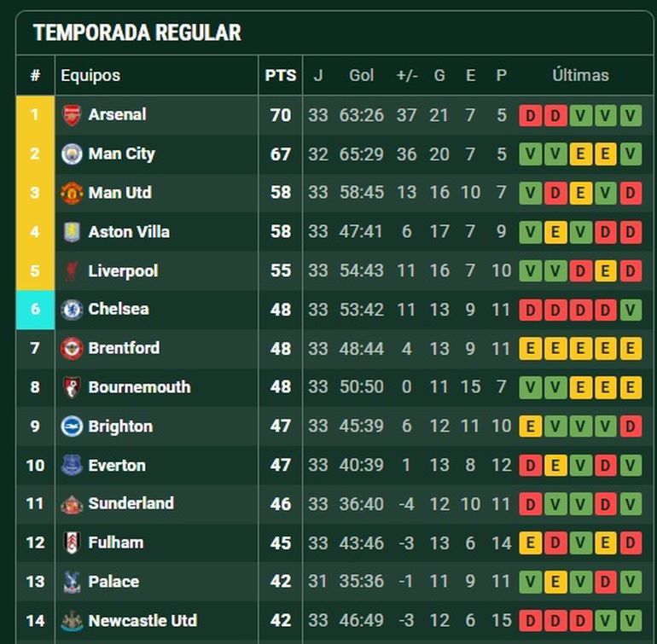The width and height of the screenshot is (657, 644).
Task: Click the Gol column header
Action: (362, 75)
